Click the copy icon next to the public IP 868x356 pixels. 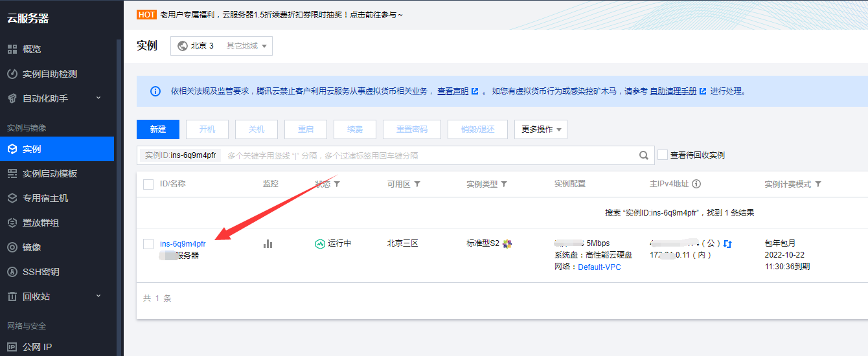tap(727, 244)
